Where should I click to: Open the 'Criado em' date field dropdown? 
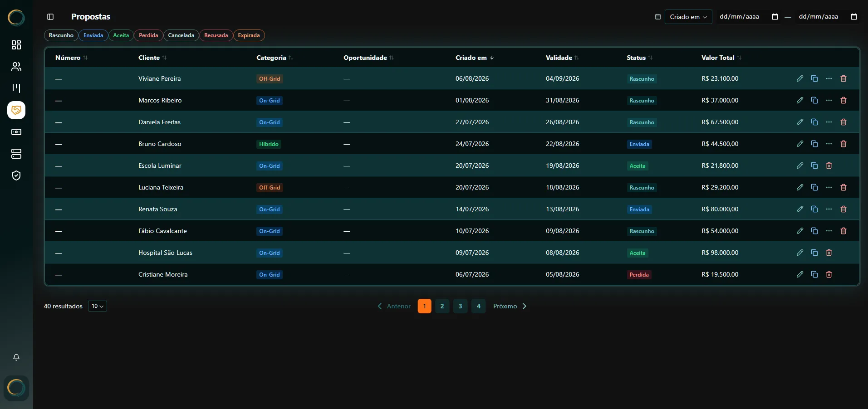[688, 17]
